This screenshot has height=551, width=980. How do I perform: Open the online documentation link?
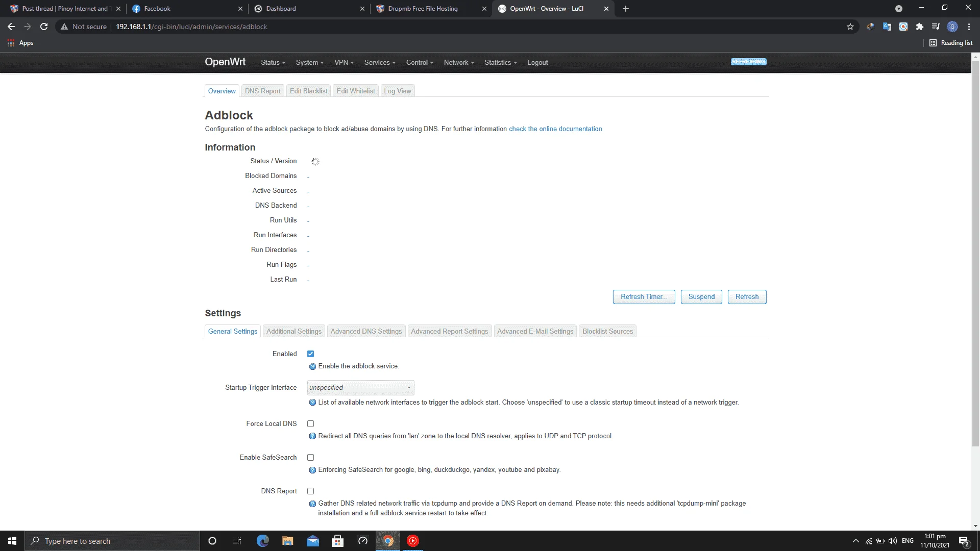[555, 129]
